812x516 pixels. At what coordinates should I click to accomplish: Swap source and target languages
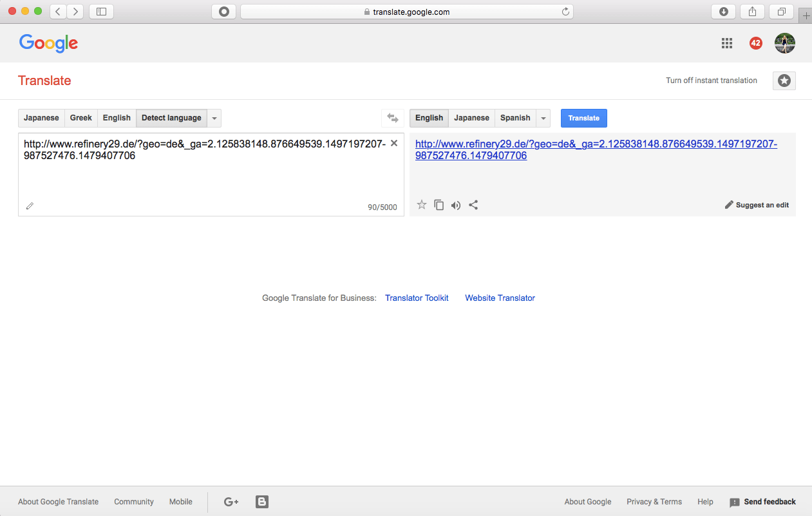click(x=392, y=118)
